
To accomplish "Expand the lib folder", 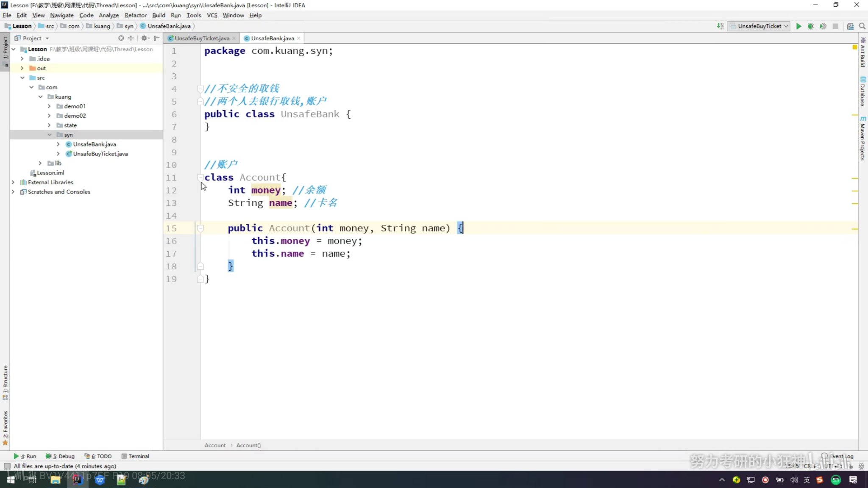I will pyautogui.click(x=40, y=163).
